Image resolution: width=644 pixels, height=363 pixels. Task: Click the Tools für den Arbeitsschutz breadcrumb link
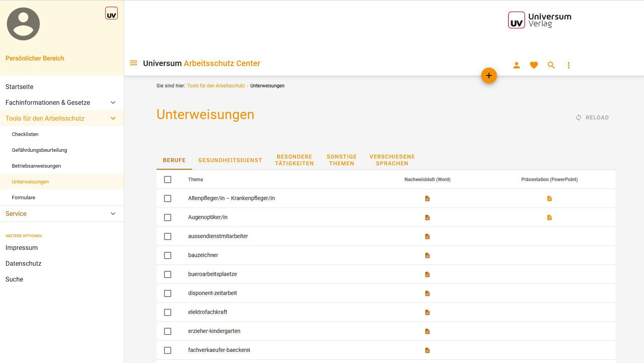point(216,86)
